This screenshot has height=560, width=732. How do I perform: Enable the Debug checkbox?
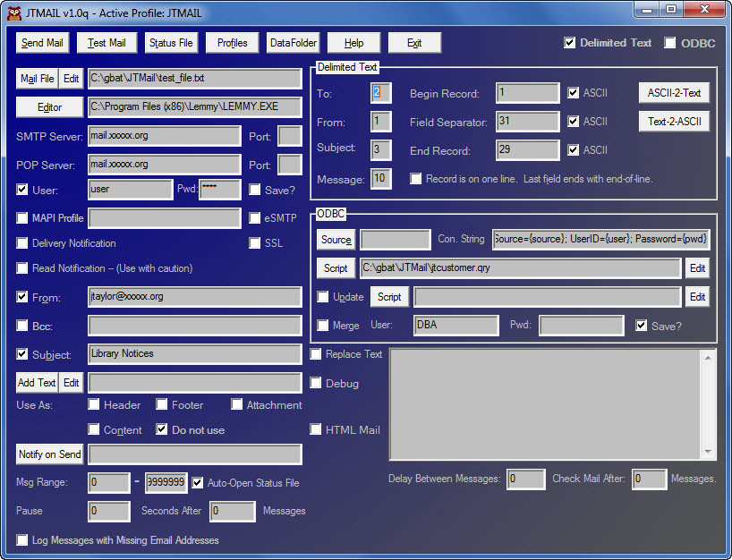coord(316,383)
